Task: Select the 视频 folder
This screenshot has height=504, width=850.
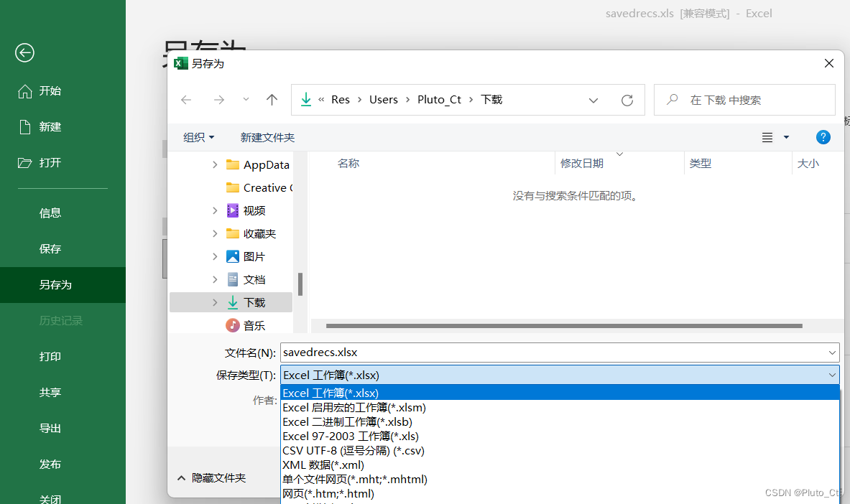Action: (x=246, y=210)
